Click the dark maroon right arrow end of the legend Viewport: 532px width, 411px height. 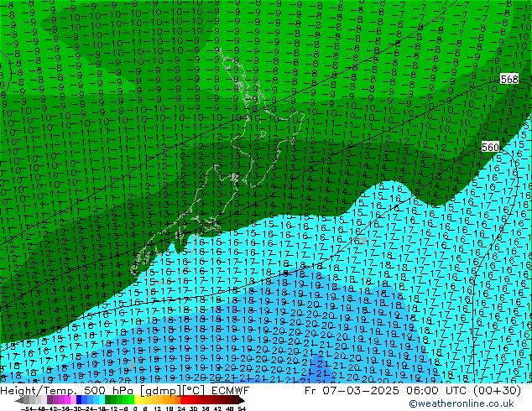[241, 400]
